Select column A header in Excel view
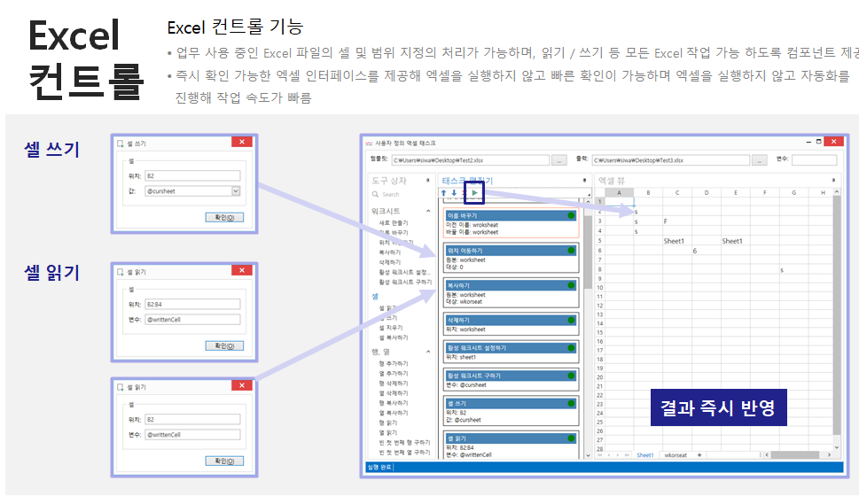 point(619,192)
